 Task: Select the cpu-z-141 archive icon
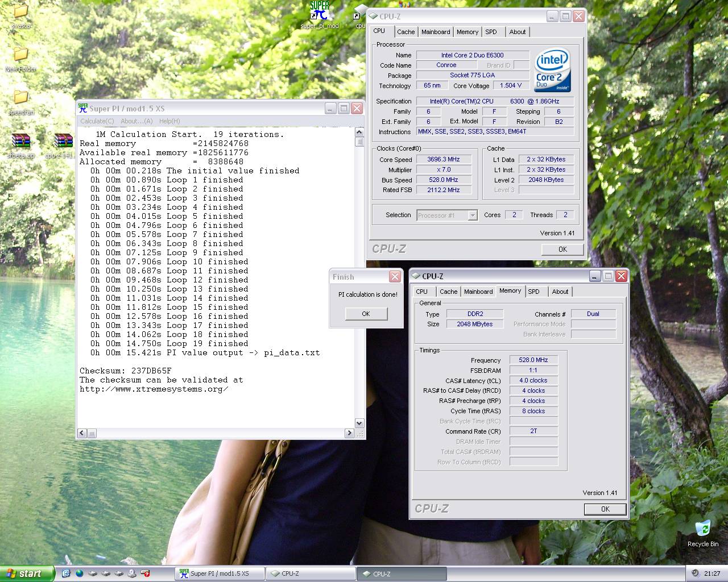[x=64, y=145]
